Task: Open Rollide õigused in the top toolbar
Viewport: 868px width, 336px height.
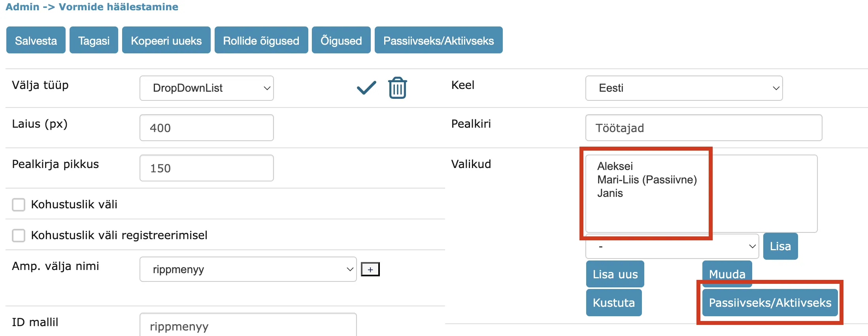Action: tap(261, 40)
